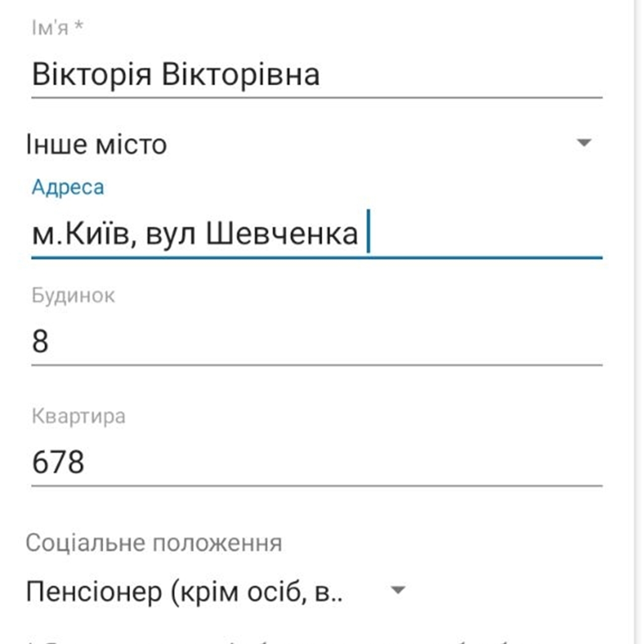The width and height of the screenshot is (644, 644).
Task: Click the arrow beside "Інше місто"
Action: click(584, 143)
